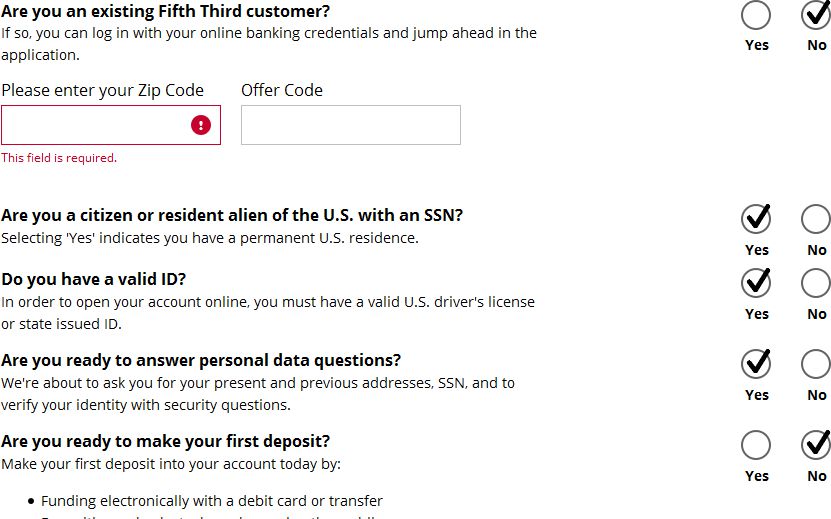
Task: Click the 'Do you have a valid ID?' heading
Action: 94,279
